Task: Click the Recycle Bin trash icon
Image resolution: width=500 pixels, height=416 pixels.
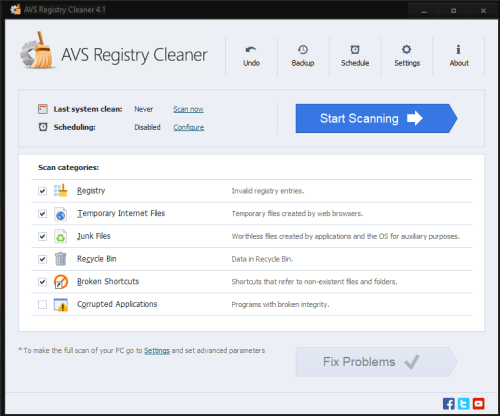Action: pyautogui.click(x=61, y=259)
